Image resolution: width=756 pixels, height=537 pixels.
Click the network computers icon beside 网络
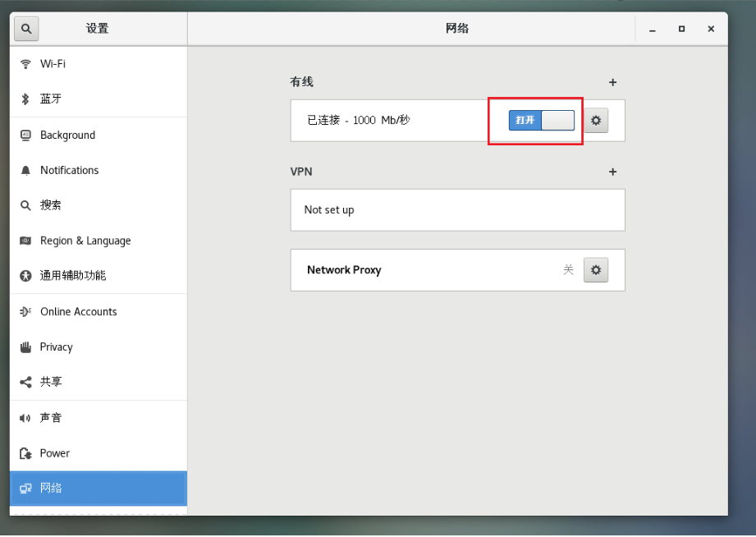[x=25, y=489]
